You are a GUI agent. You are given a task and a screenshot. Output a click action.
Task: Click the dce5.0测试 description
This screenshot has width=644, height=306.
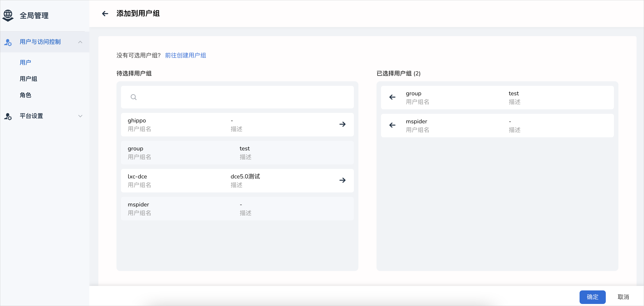coord(245,176)
